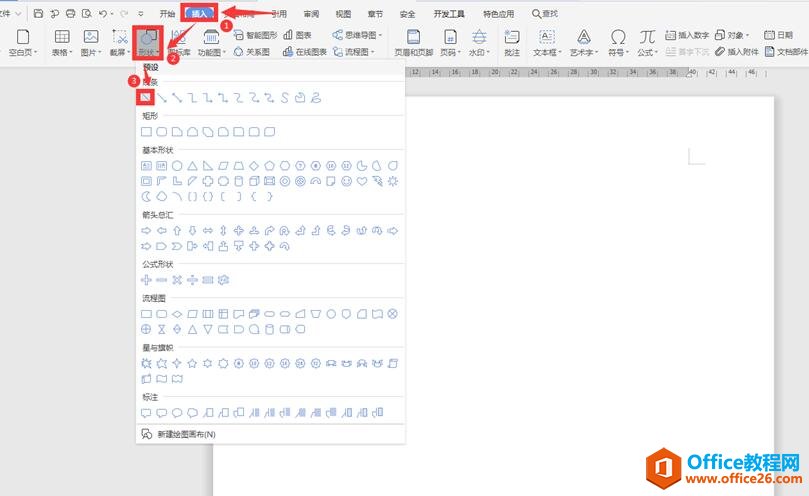Image resolution: width=809 pixels, height=496 pixels.
Task: Insert a rounded rectangle shape
Action: coord(161,132)
